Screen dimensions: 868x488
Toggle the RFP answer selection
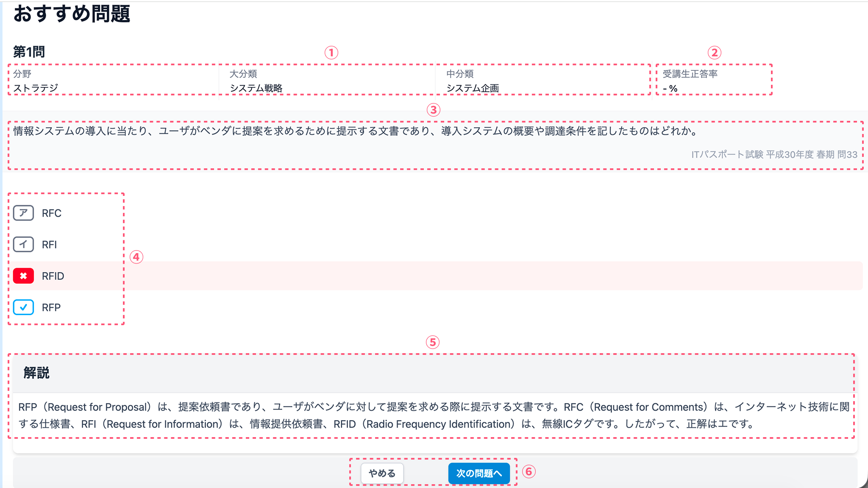click(51, 307)
